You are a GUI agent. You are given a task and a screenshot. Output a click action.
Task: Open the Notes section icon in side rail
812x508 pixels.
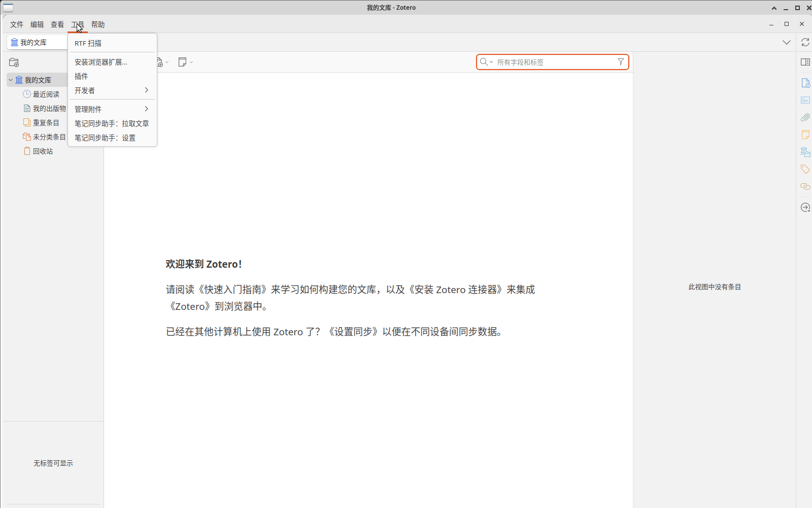(x=805, y=135)
